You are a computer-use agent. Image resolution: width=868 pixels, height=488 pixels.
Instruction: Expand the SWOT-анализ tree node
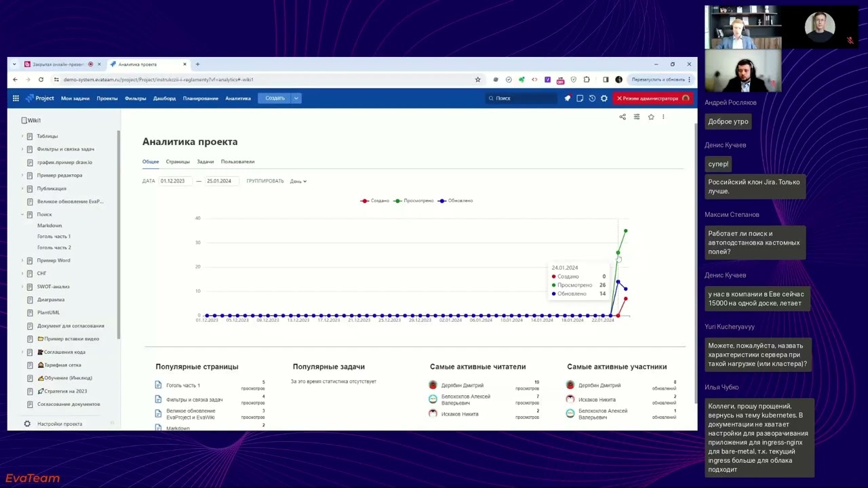(22, 287)
